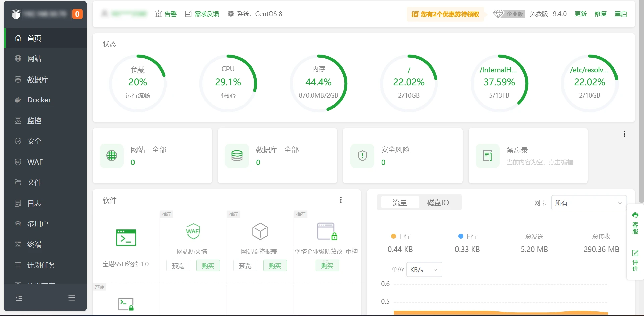Click 购买 under 网站防火墙

pyautogui.click(x=208, y=266)
